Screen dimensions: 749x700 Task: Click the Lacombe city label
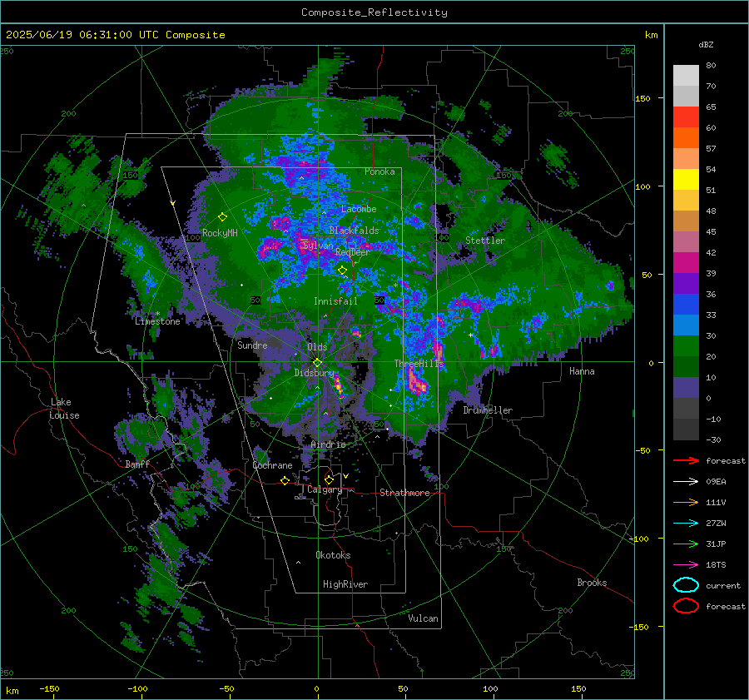(359, 209)
